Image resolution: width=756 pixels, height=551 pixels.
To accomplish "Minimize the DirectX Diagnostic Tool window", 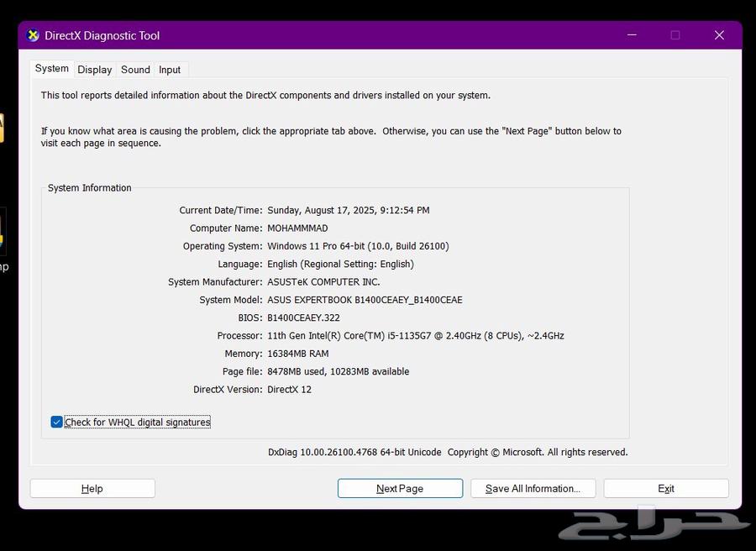I will click(631, 35).
